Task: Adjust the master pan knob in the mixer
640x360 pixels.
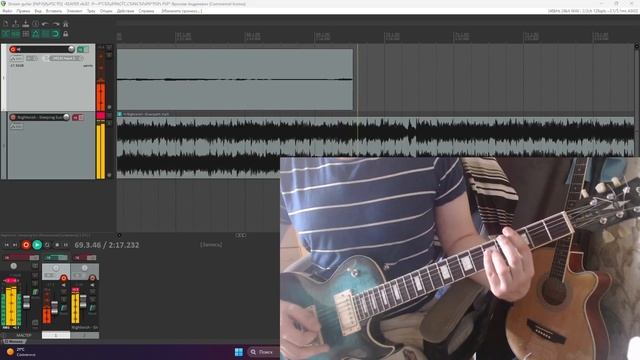Action: 13,266
